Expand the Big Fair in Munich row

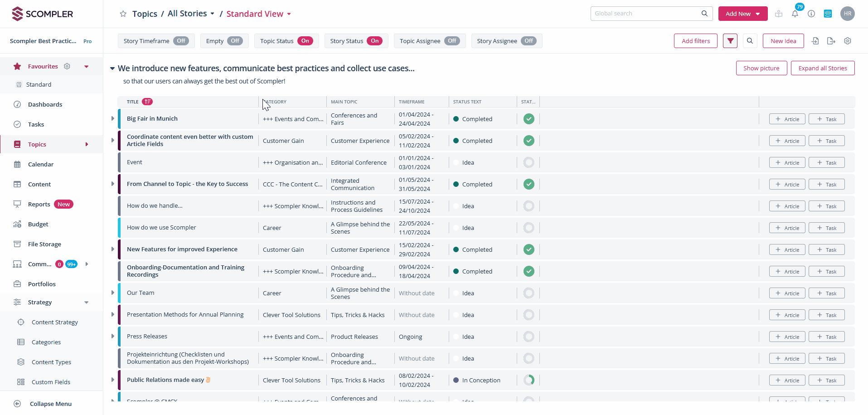point(113,118)
